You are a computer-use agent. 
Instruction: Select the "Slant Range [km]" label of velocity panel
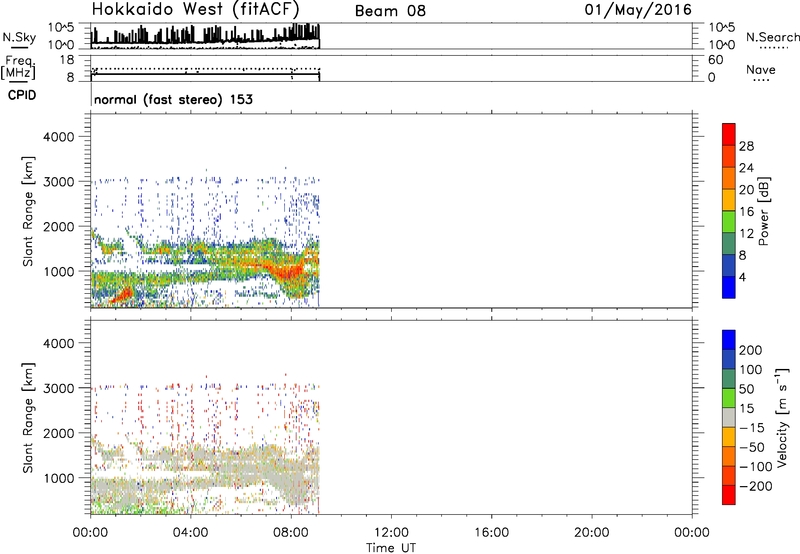(x=28, y=418)
